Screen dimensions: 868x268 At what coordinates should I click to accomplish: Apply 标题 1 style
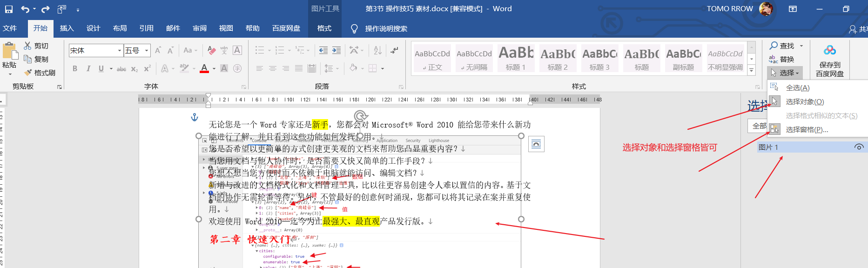pos(516,58)
